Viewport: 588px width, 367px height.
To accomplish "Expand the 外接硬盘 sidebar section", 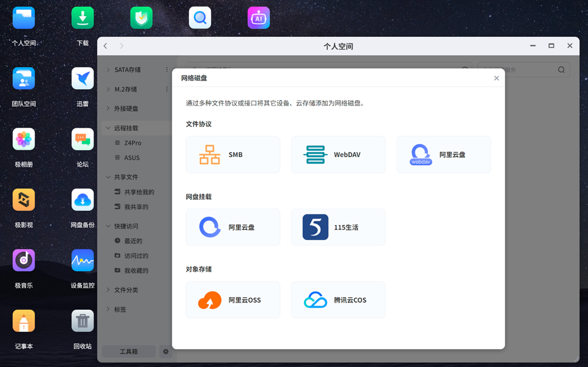I will click(x=108, y=108).
